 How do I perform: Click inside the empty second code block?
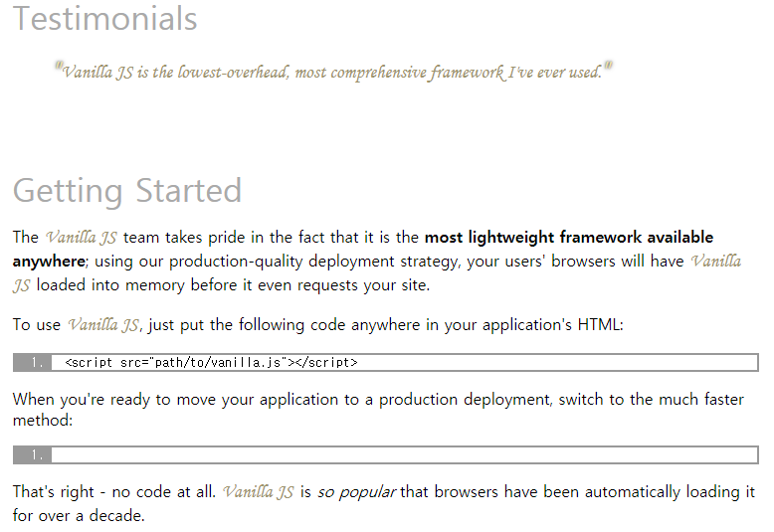click(405, 455)
